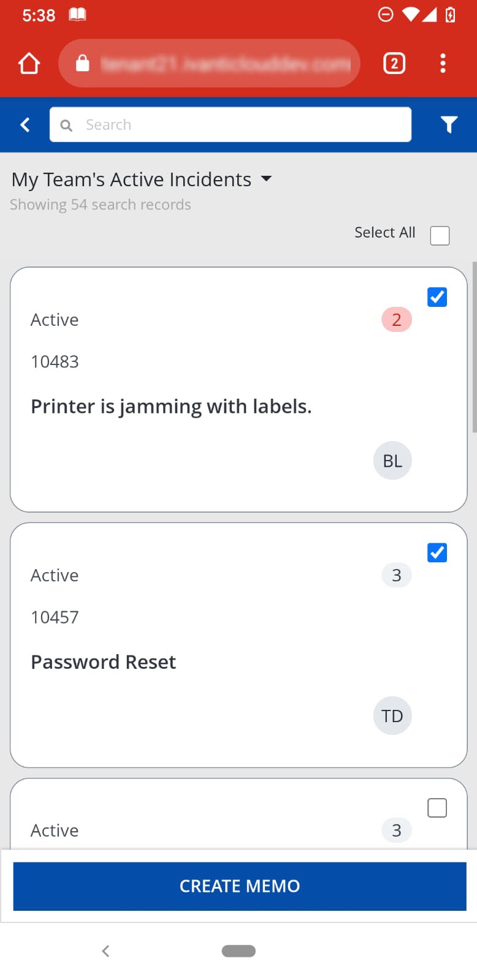The image size is (477, 980).
Task: Uncheck incident 10483 checkbox
Action: pyautogui.click(x=437, y=297)
